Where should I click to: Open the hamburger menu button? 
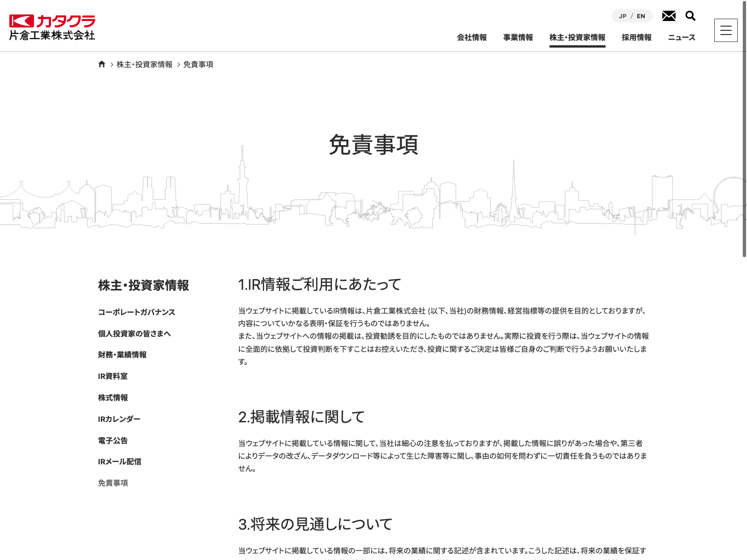point(726,30)
